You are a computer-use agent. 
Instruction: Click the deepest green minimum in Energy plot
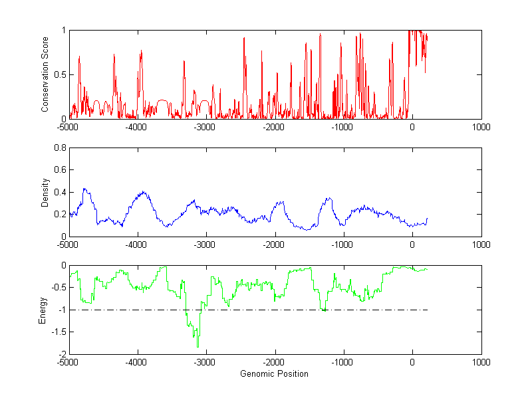[x=198, y=346]
